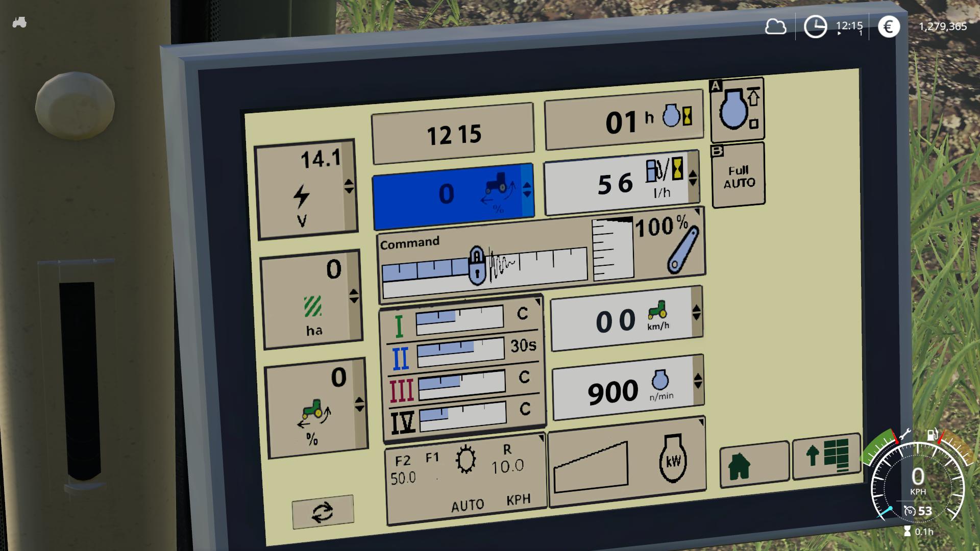Click the blue wrench service icon
This screenshot has width=980, height=551.
click(682, 251)
